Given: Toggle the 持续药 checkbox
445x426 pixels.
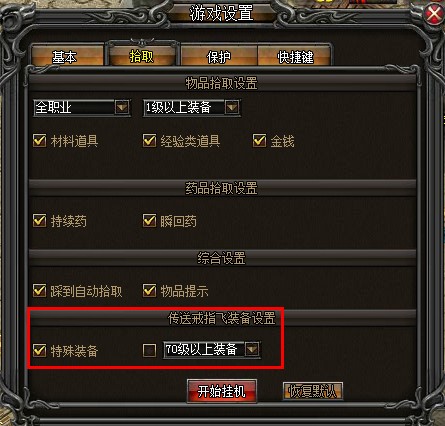Looking at the screenshot, I should pos(40,221).
